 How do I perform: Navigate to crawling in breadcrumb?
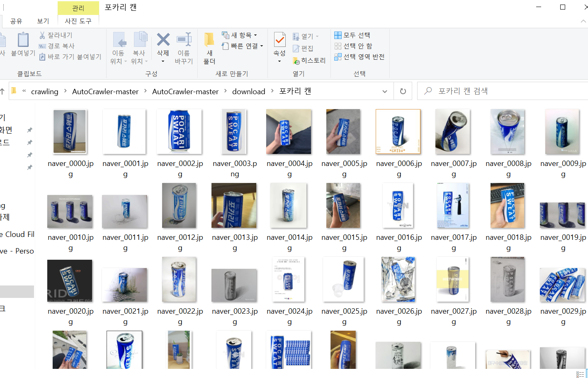pos(45,91)
